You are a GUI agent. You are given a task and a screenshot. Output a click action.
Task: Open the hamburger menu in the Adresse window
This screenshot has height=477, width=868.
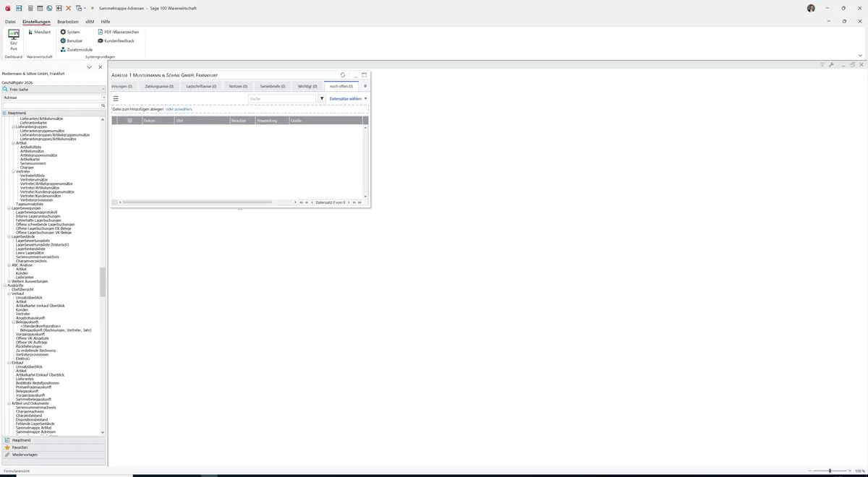pyautogui.click(x=116, y=98)
